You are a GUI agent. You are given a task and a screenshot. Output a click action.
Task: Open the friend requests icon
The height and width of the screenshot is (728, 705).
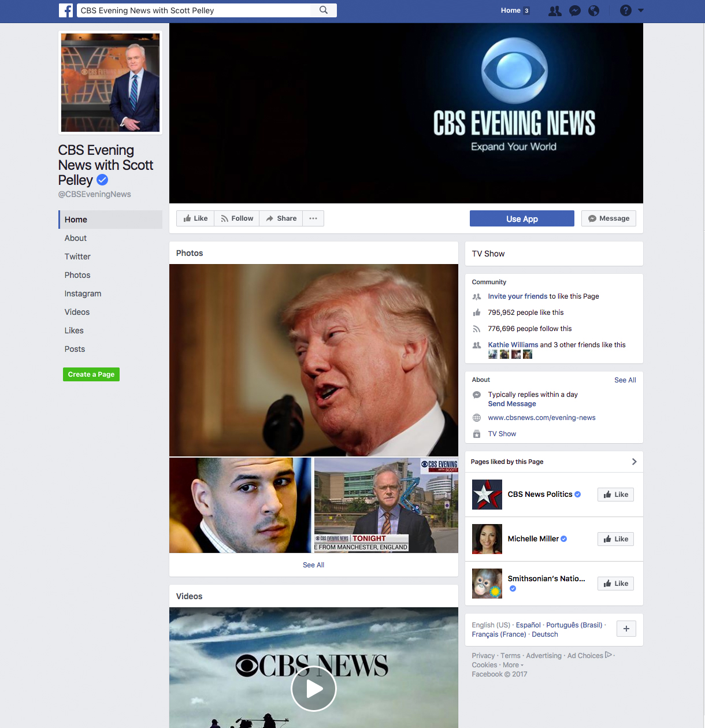(555, 10)
